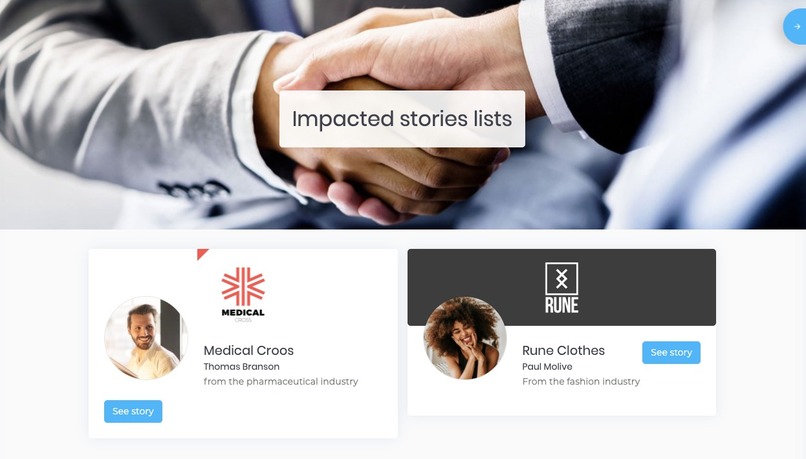
Task: Open the Rune Clothes title
Action: point(563,351)
